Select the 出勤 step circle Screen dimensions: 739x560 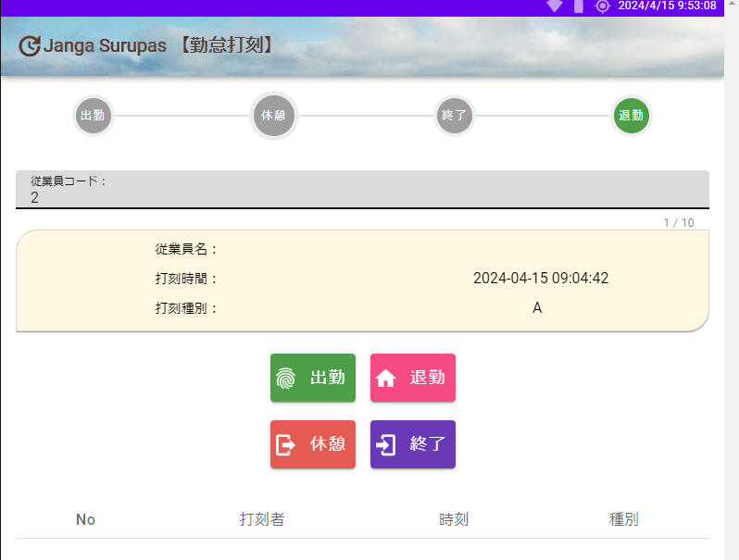pyautogui.click(x=93, y=116)
